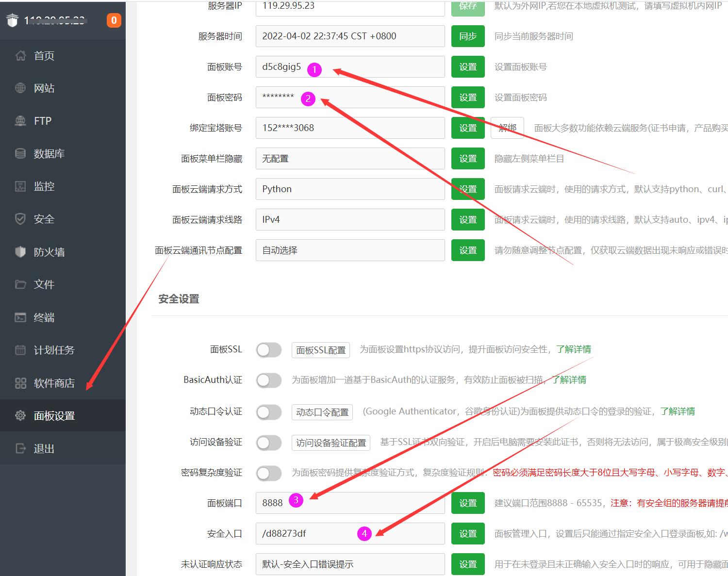Click the 面板云端请求方式 field Python
Screen dimensions: 728x576
click(x=350, y=189)
